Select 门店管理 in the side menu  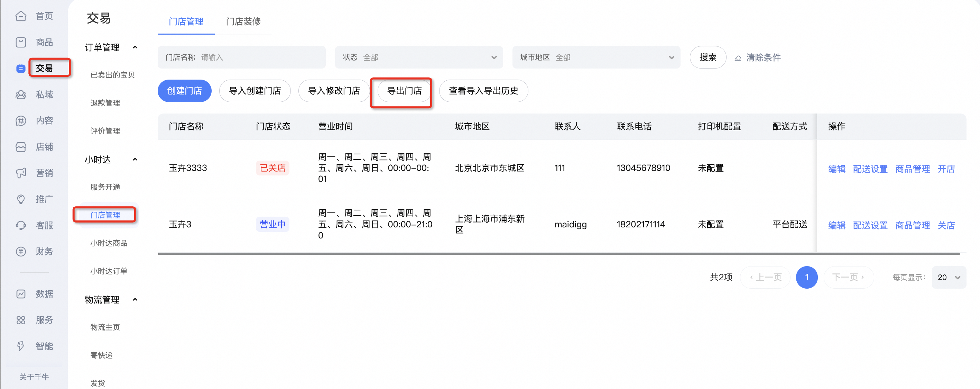[105, 215]
